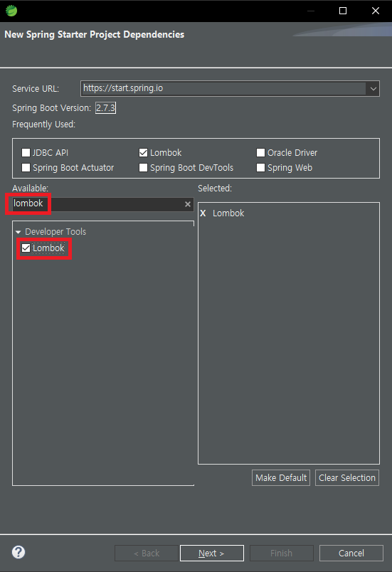This screenshot has width=392, height=572.
Task: Click the help question mark icon
Action: tap(18, 552)
